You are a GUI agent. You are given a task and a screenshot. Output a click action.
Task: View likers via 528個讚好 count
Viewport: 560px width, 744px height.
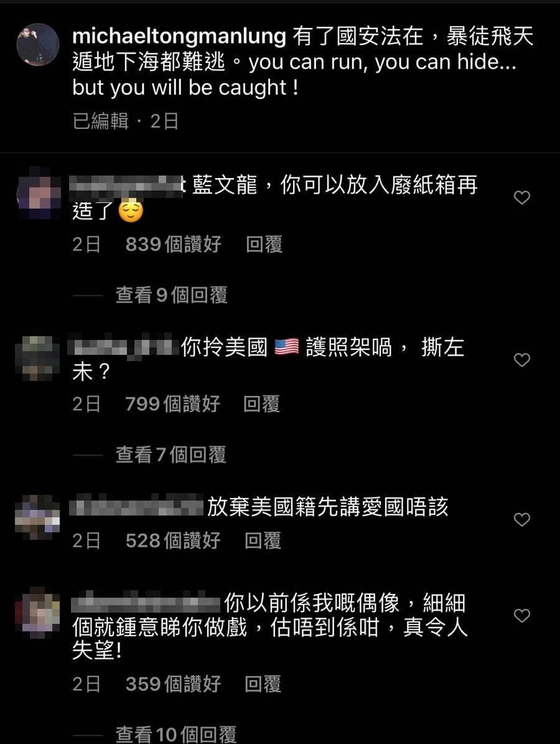(x=173, y=540)
